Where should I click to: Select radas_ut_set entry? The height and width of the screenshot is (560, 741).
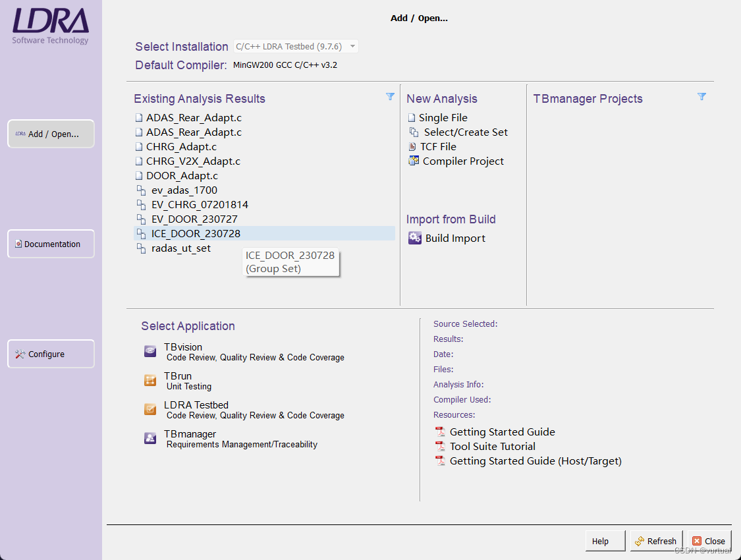[181, 248]
